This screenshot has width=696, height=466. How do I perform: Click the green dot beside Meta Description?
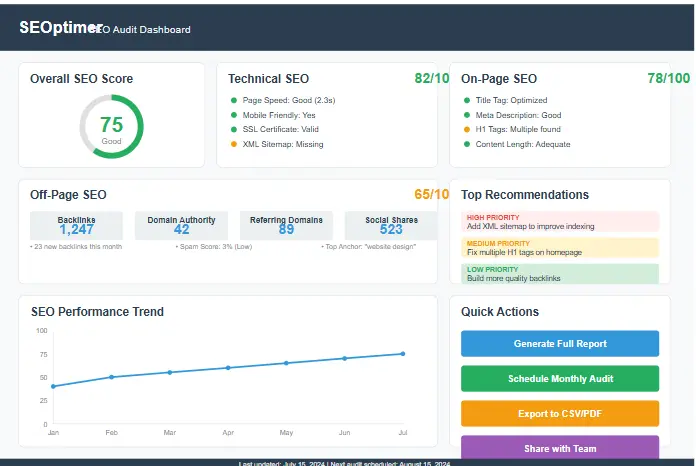pos(465,115)
